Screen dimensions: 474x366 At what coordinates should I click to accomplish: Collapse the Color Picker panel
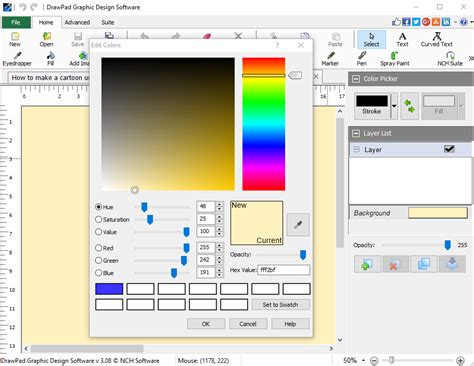click(356, 79)
